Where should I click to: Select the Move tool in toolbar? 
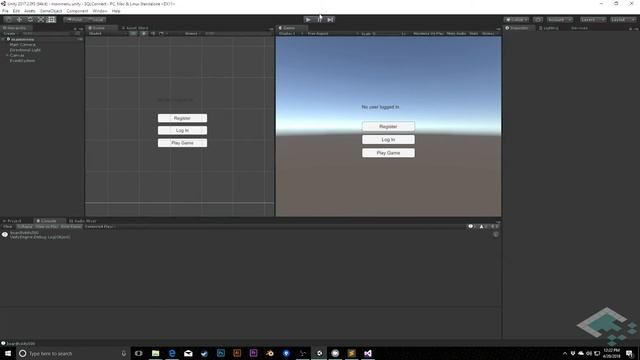(19, 20)
